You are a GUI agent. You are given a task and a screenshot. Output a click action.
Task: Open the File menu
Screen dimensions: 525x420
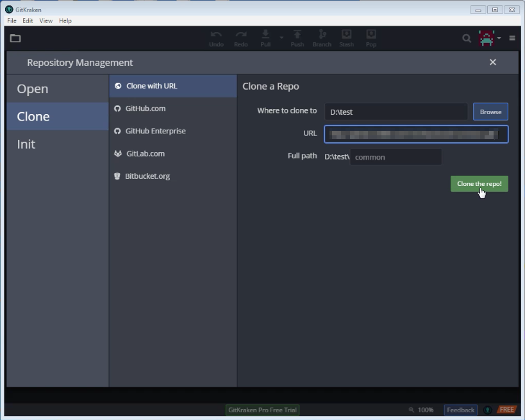pyautogui.click(x=12, y=21)
